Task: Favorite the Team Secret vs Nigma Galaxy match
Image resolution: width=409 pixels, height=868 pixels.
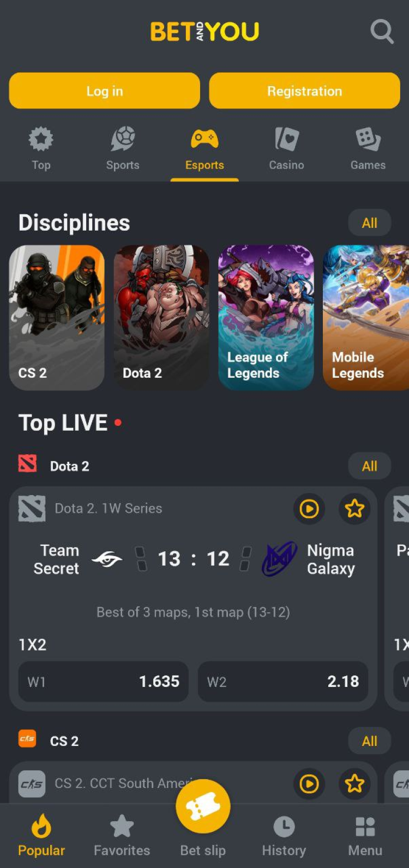Action: pos(354,509)
